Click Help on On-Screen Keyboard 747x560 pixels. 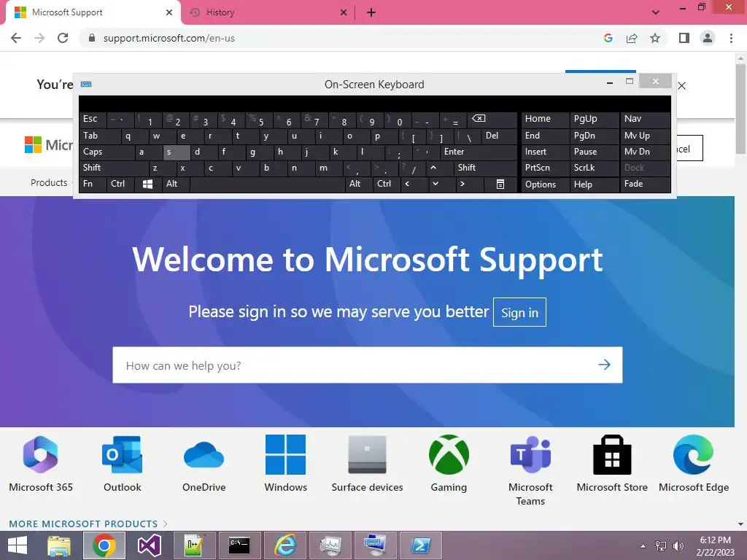click(594, 184)
